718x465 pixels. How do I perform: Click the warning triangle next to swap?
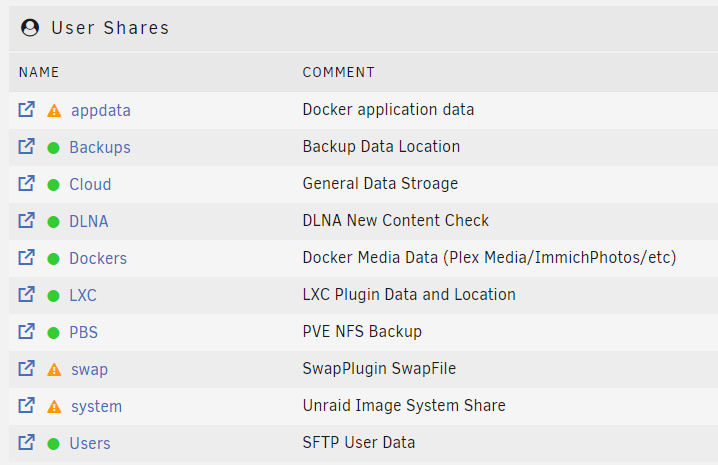(x=54, y=370)
